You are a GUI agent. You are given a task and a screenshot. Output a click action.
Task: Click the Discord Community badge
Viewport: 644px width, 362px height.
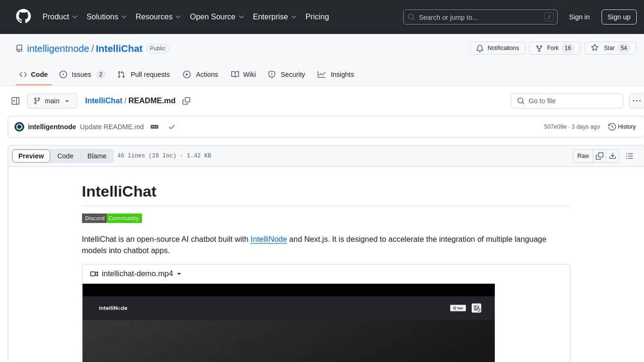pyautogui.click(x=112, y=218)
